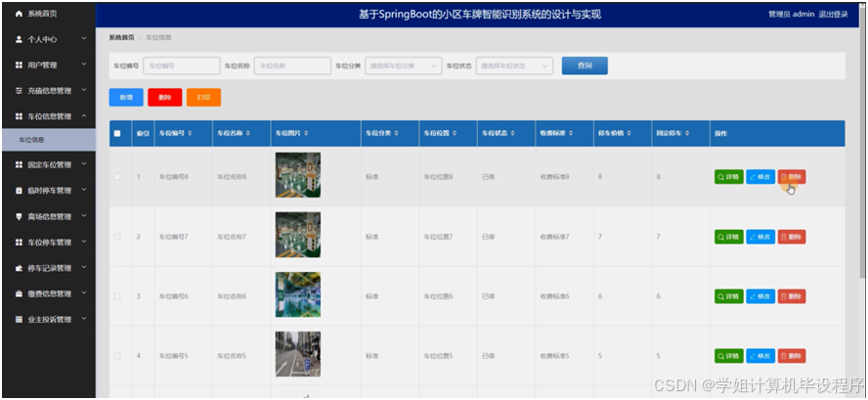This screenshot has width=868, height=400.
Task: Select all rows with header checkbox
Action: [x=117, y=134]
